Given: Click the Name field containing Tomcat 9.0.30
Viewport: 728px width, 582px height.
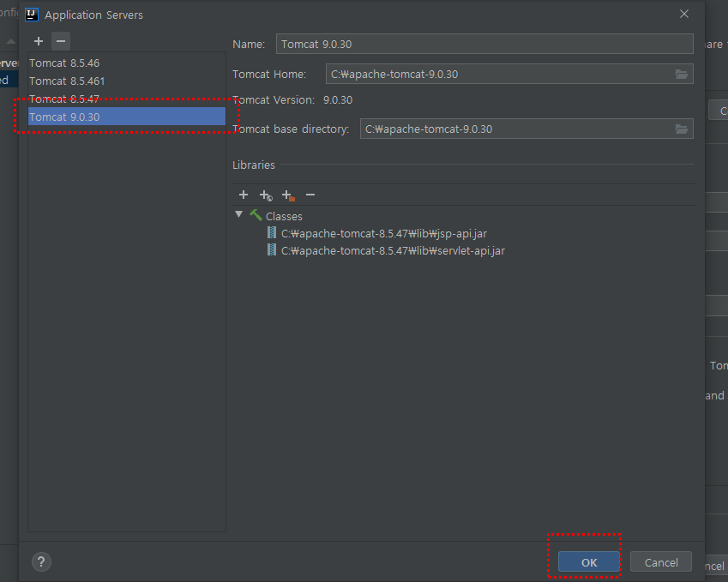Looking at the screenshot, I should (x=484, y=44).
